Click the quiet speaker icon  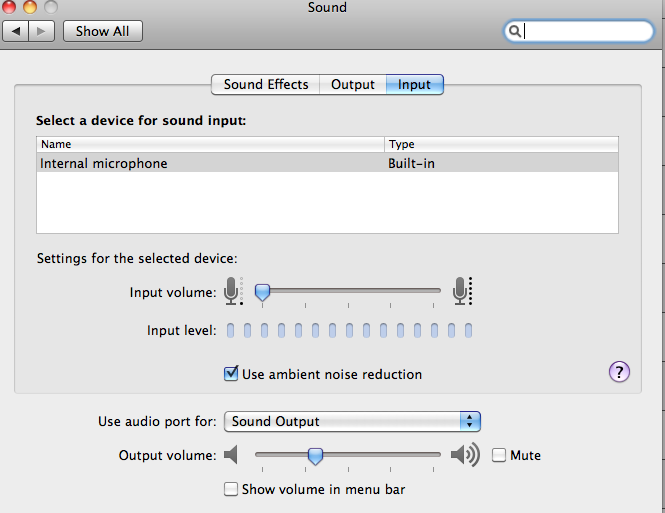tap(232, 456)
